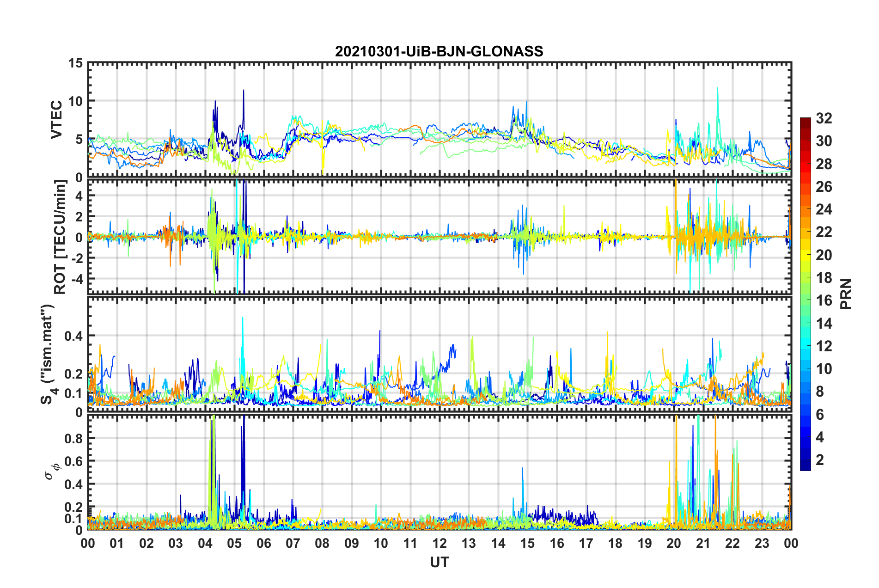
Task: Click sigma phi y-axis tick 0.8
Action: tap(74, 438)
